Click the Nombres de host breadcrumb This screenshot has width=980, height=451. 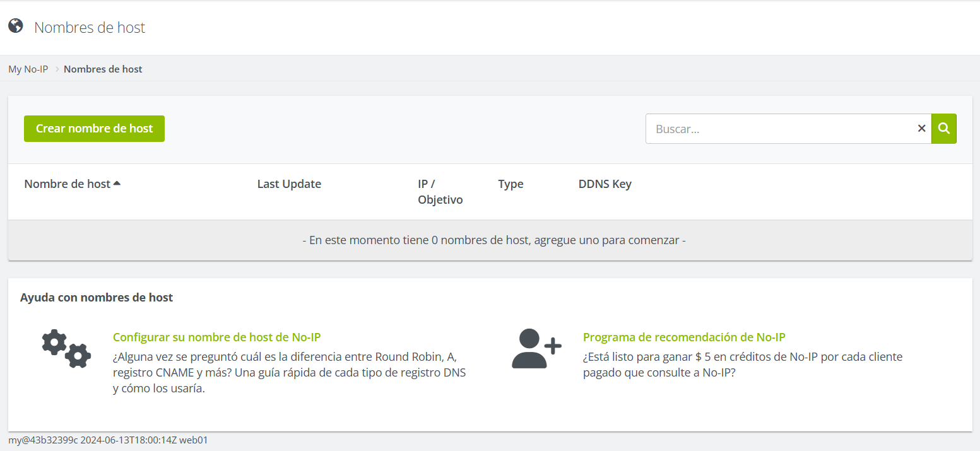click(x=103, y=69)
